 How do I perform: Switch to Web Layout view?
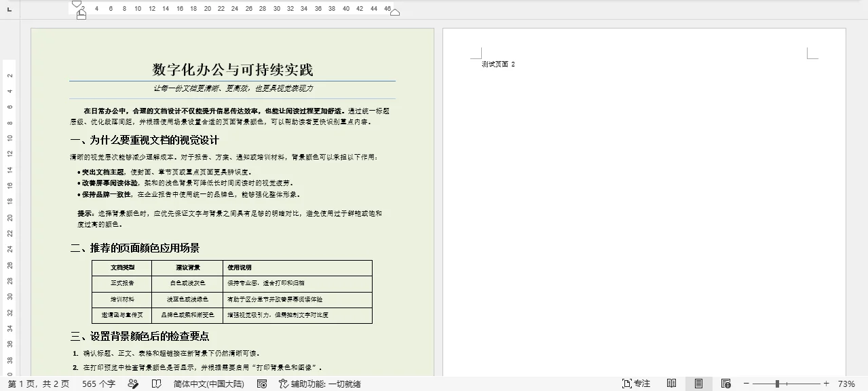point(726,384)
